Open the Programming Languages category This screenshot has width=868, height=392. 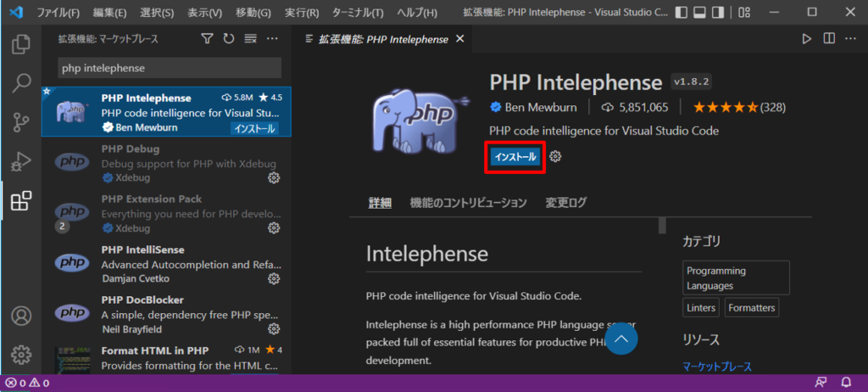click(737, 277)
